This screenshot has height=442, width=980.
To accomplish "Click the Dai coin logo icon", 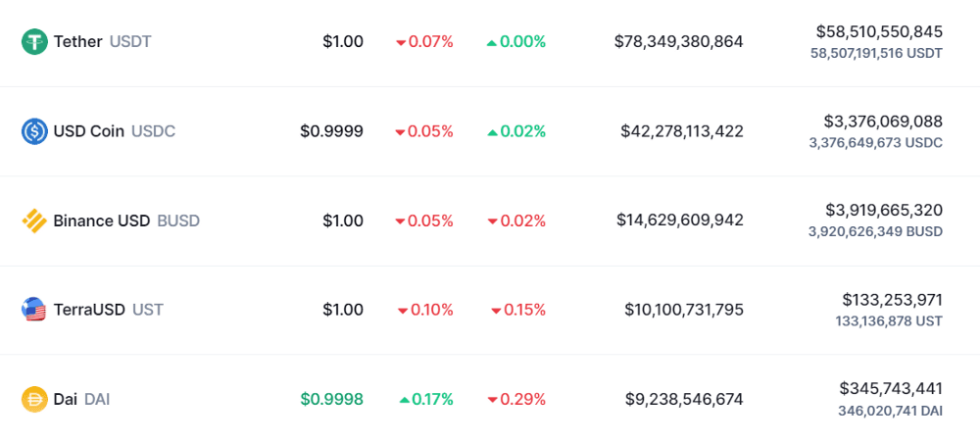I will tap(34, 399).
